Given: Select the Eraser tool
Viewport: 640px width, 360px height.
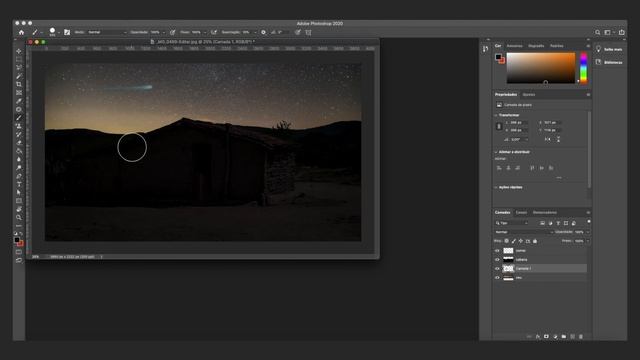Looking at the screenshot, I should point(19,142).
